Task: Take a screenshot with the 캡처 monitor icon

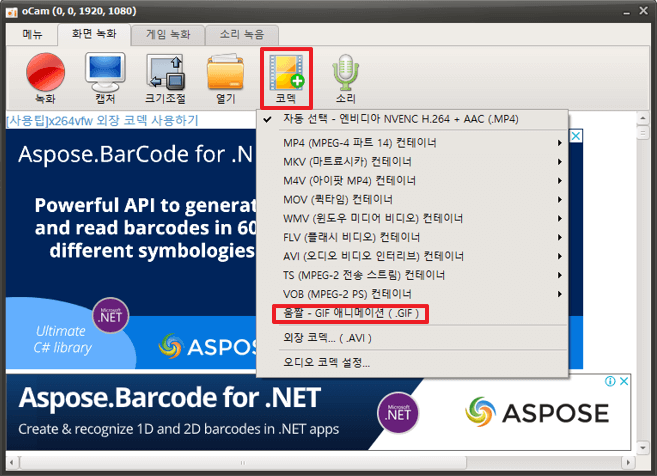Action: [105, 78]
